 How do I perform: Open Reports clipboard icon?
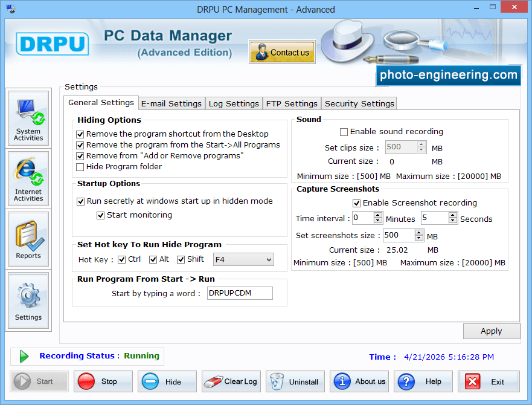28,235
